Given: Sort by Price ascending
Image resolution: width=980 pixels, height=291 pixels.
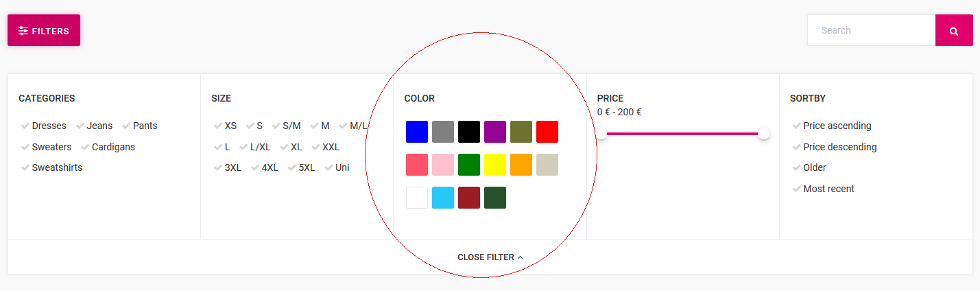Looking at the screenshot, I should 831,126.
